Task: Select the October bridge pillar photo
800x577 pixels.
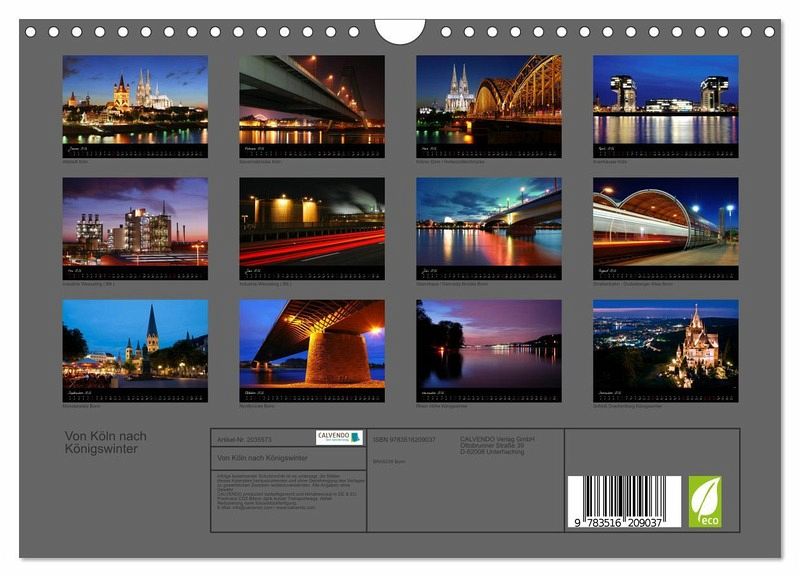Action: 311,345
